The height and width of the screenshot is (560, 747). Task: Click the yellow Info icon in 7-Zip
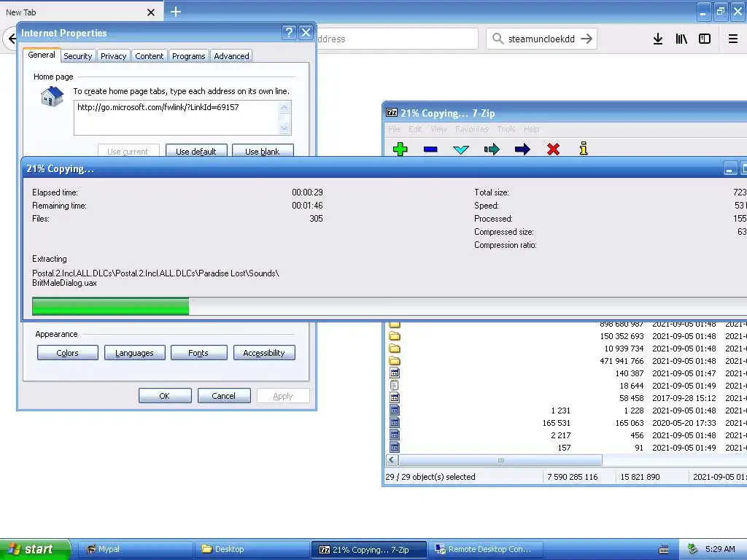[584, 149]
